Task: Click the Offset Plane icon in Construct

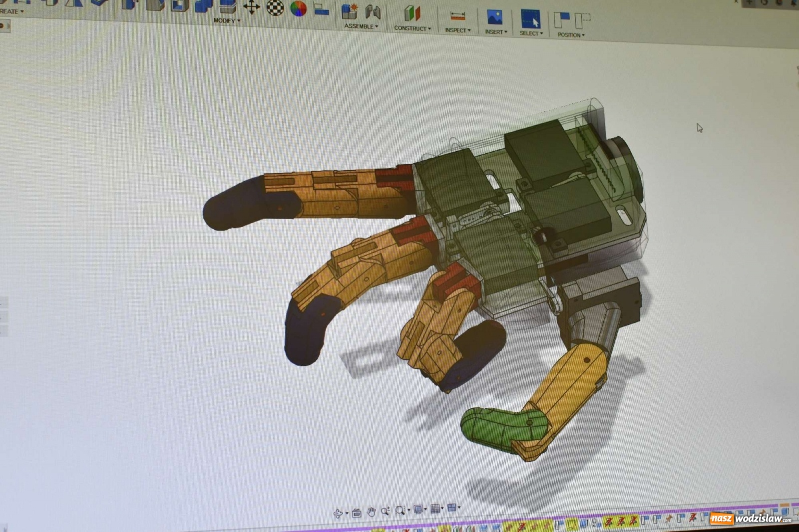Action: tap(412, 13)
